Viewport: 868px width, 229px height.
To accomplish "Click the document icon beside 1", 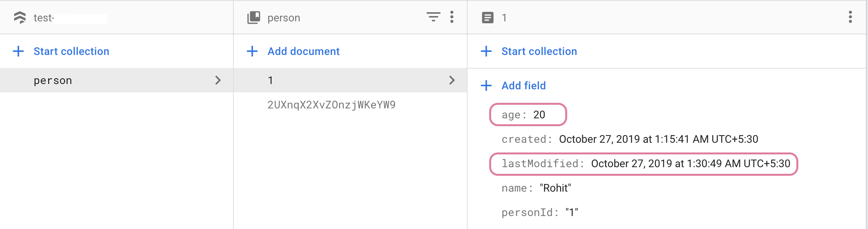I will (487, 18).
